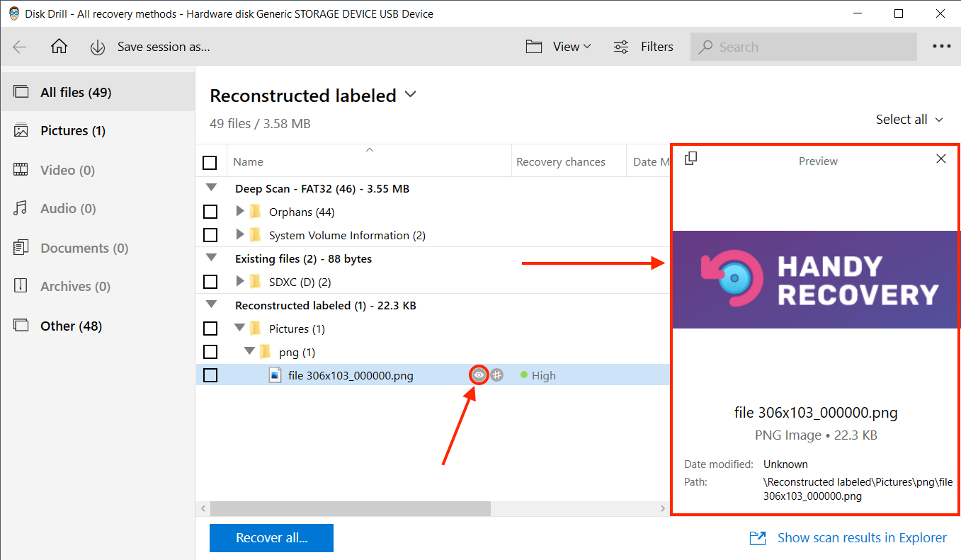The image size is (961, 560).
Task: Expand the Orphans folder
Action: tap(240, 212)
